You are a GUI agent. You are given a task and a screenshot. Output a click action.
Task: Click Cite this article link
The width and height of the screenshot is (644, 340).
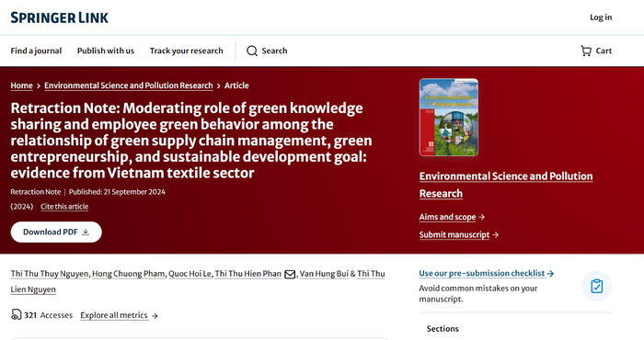(x=64, y=206)
